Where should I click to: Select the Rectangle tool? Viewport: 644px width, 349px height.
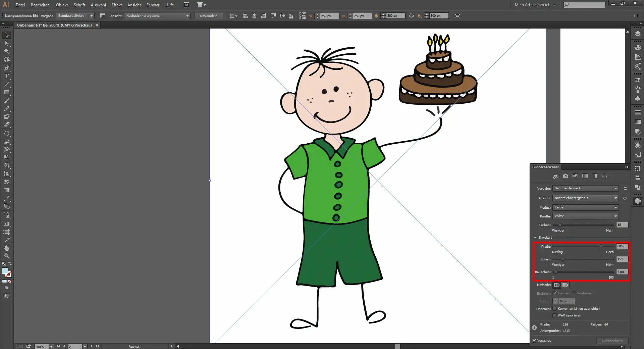pyautogui.click(x=6, y=92)
